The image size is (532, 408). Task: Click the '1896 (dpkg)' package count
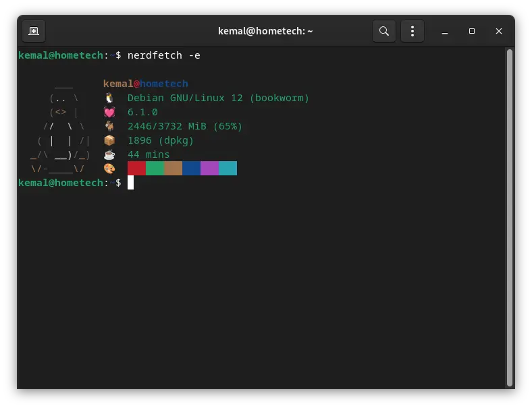[x=161, y=141]
